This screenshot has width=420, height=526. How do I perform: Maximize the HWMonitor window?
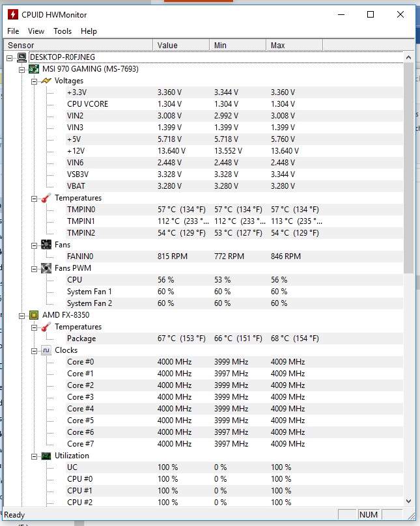371,14
